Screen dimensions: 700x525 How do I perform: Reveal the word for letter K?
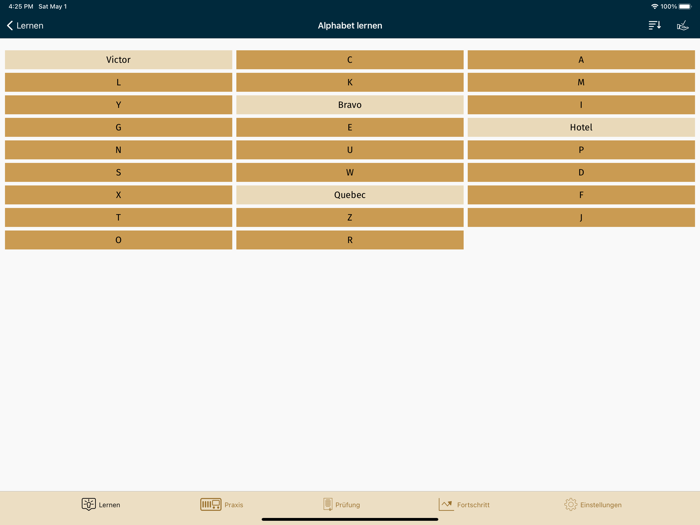click(x=350, y=82)
